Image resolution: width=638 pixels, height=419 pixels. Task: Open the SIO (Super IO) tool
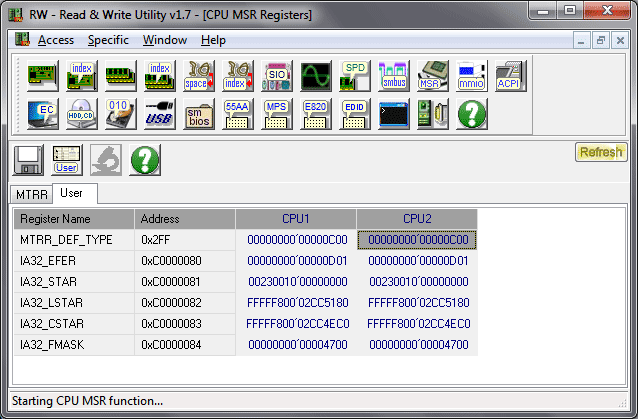point(277,76)
